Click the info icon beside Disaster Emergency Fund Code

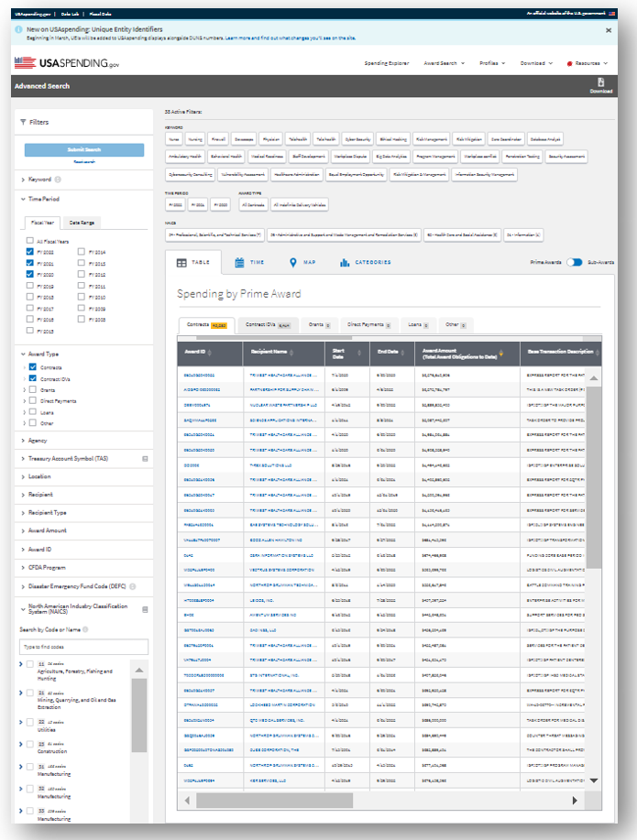pos(132,586)
